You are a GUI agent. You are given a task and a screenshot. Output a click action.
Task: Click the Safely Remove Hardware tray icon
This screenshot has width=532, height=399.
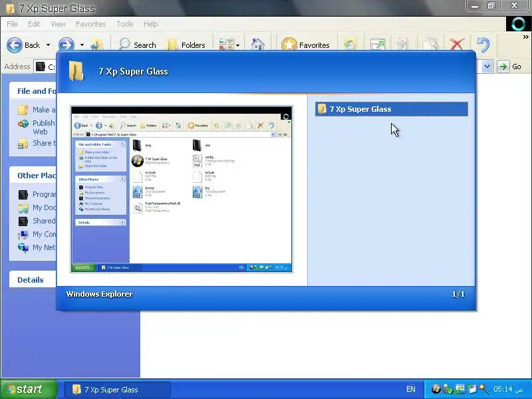pyautogui.click(x=448, y=389)
